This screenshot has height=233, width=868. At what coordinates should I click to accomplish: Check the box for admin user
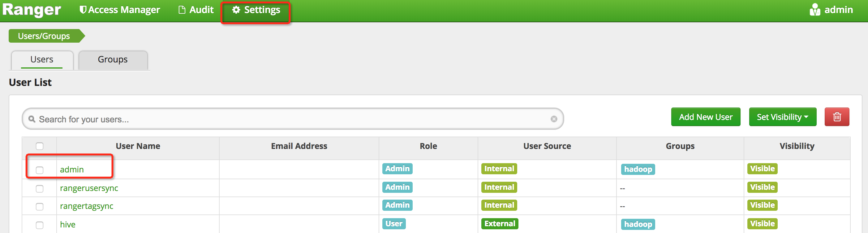tap(39, 170)
